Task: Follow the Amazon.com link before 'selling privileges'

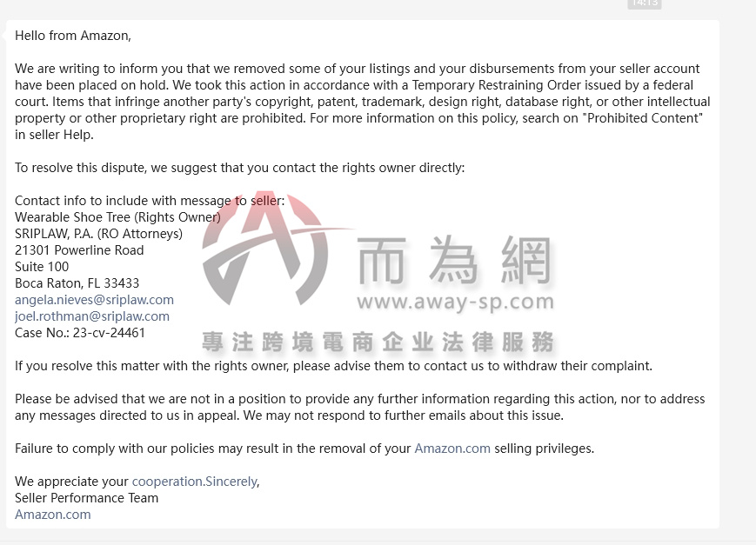Action: pyautogui.click(x=452, y=449)
